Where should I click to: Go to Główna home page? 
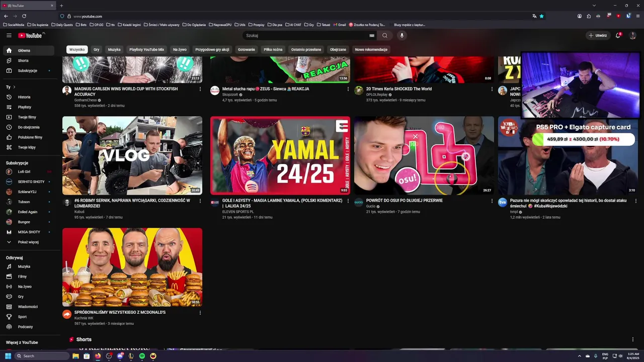coord(28,50)
